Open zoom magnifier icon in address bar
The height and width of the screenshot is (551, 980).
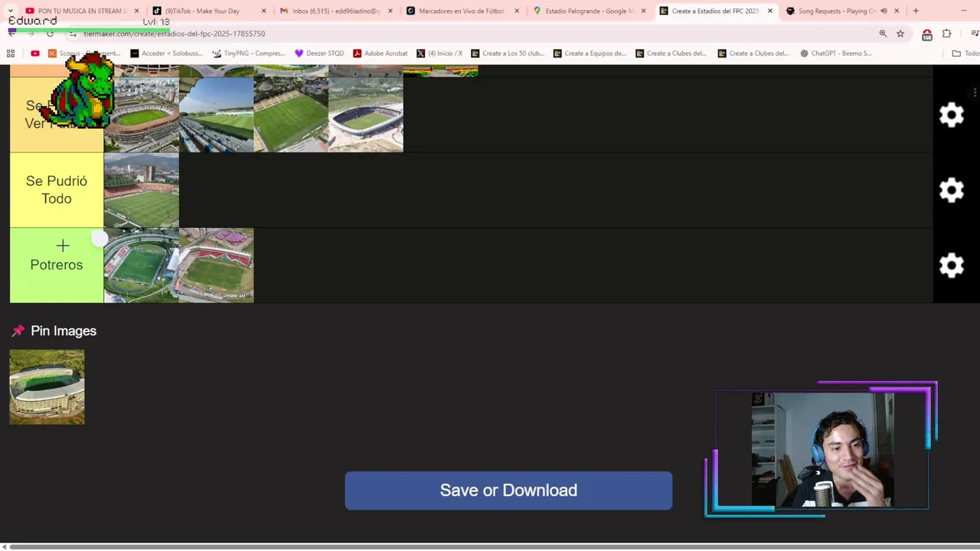(883, 34)
